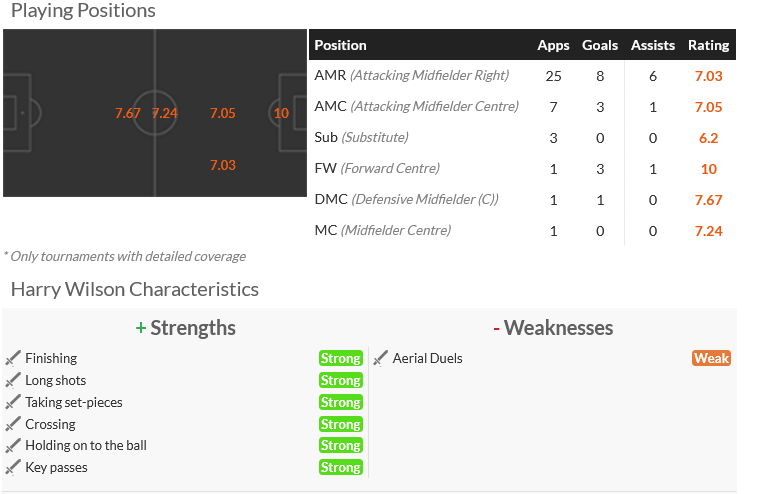Sort table by Assists column header

point(652,45)
